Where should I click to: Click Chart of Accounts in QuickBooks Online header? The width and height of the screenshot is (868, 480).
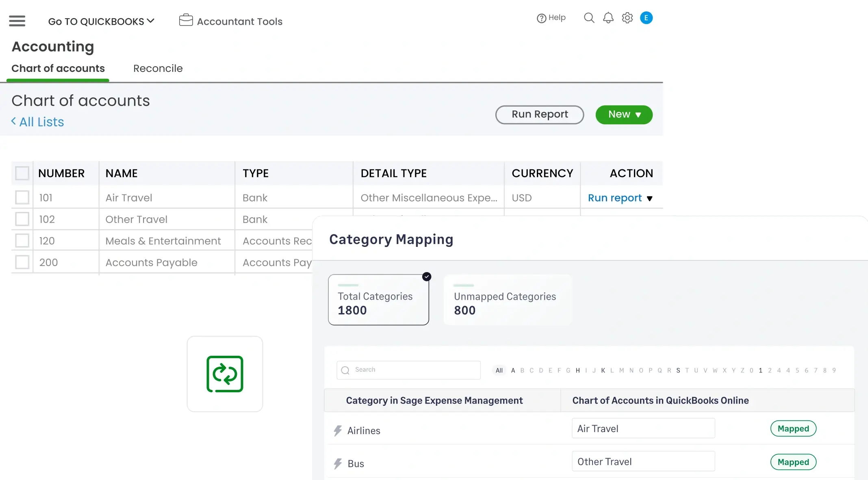pos(661,400)
